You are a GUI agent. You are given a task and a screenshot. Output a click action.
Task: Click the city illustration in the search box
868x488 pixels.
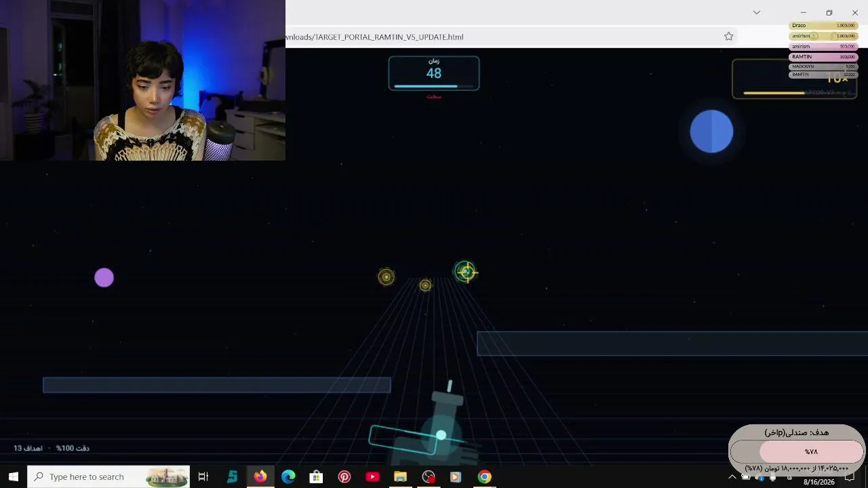coord(167,476)
